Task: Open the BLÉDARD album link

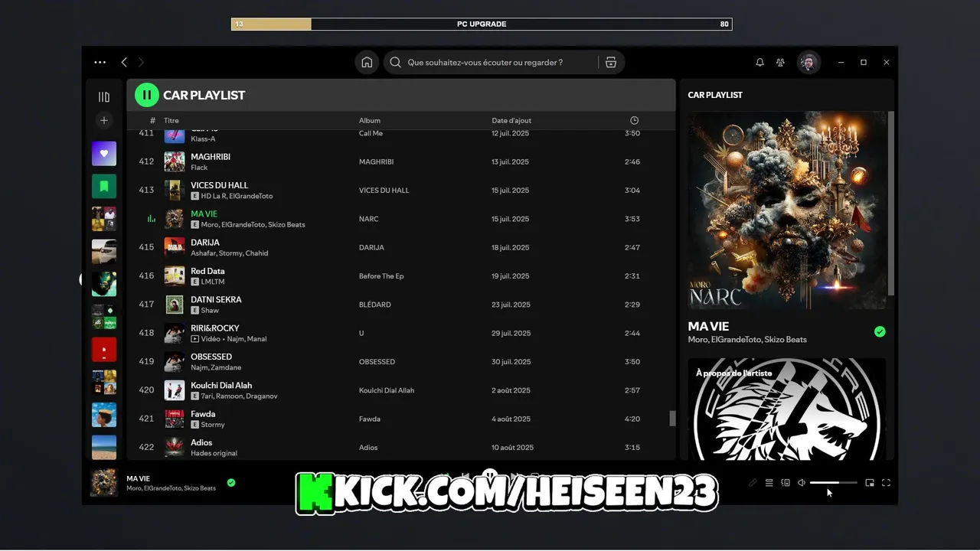Action: 375,305
